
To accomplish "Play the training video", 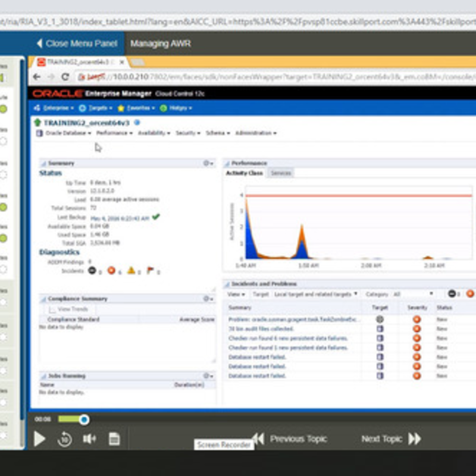I will tap(39, 439).
